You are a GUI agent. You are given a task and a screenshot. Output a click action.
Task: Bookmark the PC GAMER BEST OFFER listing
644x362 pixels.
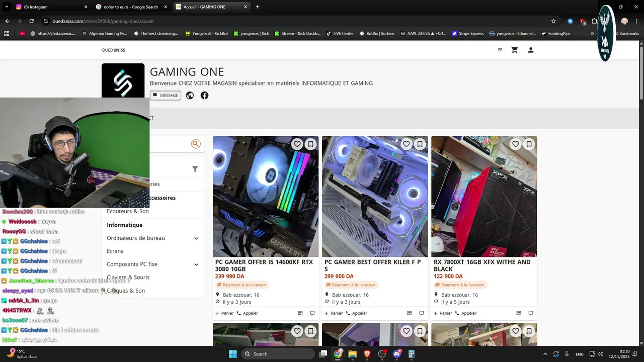coord(420,144)
